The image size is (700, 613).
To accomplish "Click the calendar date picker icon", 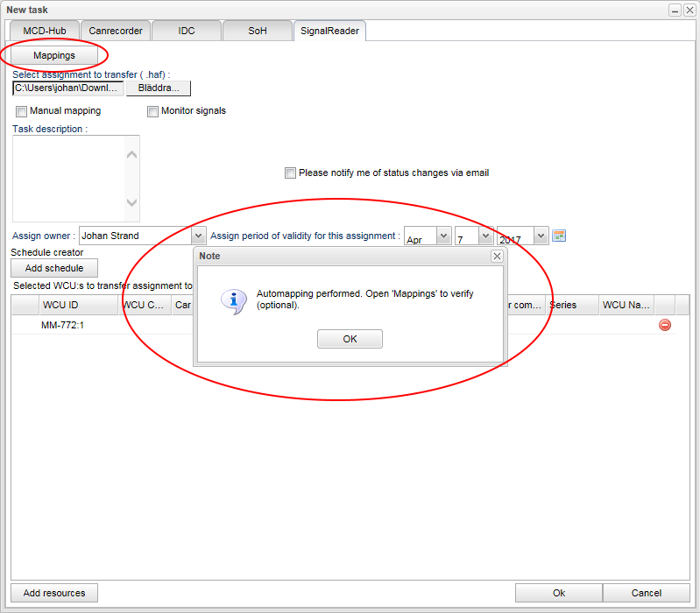I will tap(560, 236).
